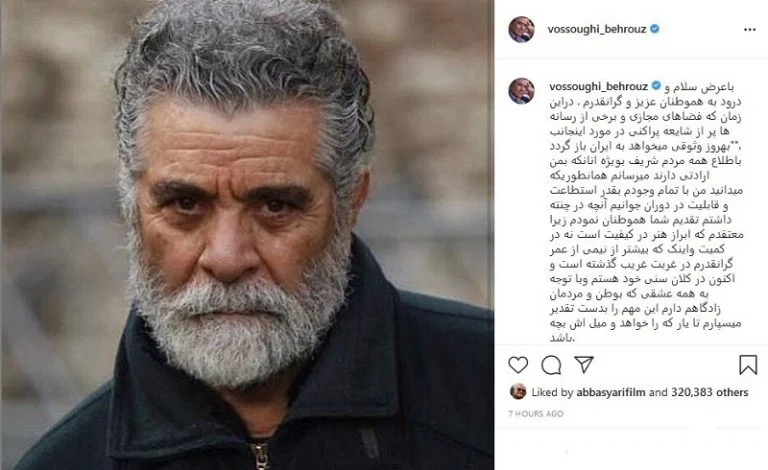Screen dimensions: 768x470
Task: Open comments via speech bubble icon
Action: pyautogui.click(x=551, y=365)
